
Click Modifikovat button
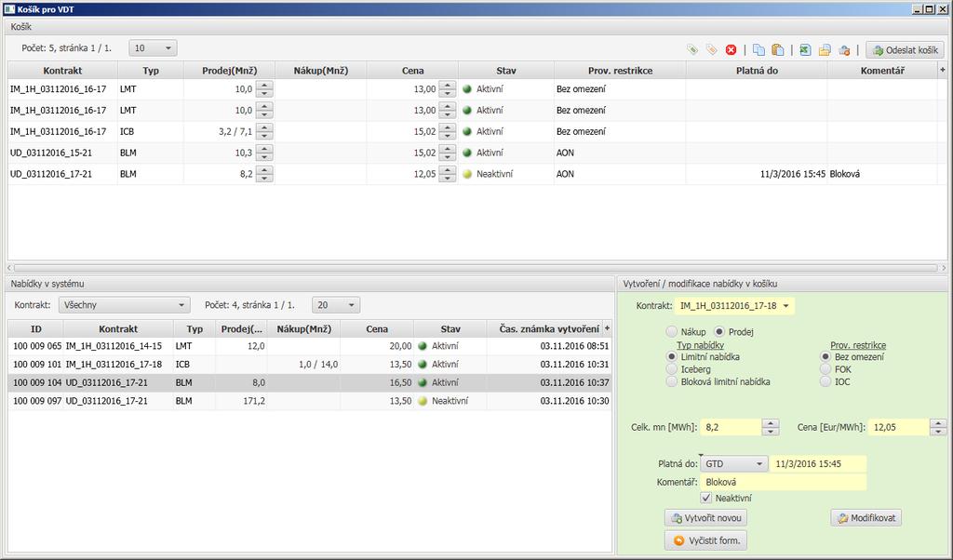pos(866,518)
